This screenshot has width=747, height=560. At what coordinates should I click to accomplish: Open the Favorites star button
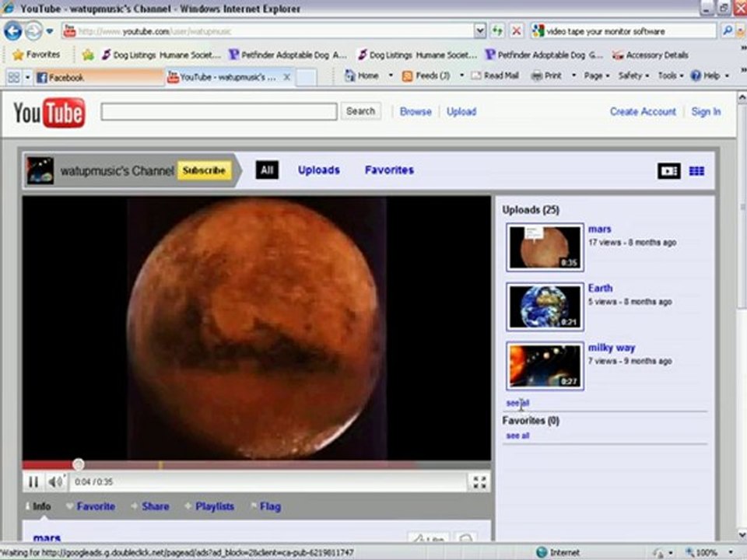point(37,54)
